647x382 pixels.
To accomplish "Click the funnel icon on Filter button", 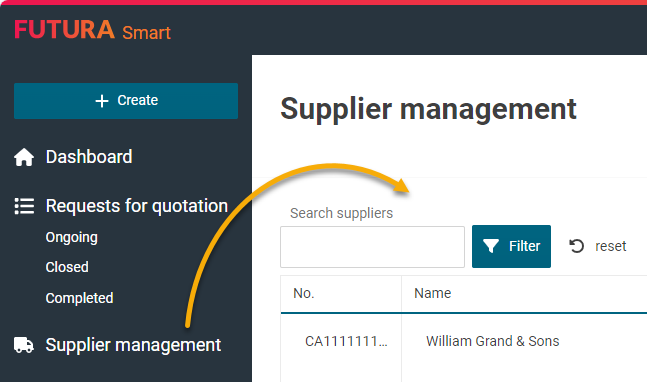I will point(491,246).
